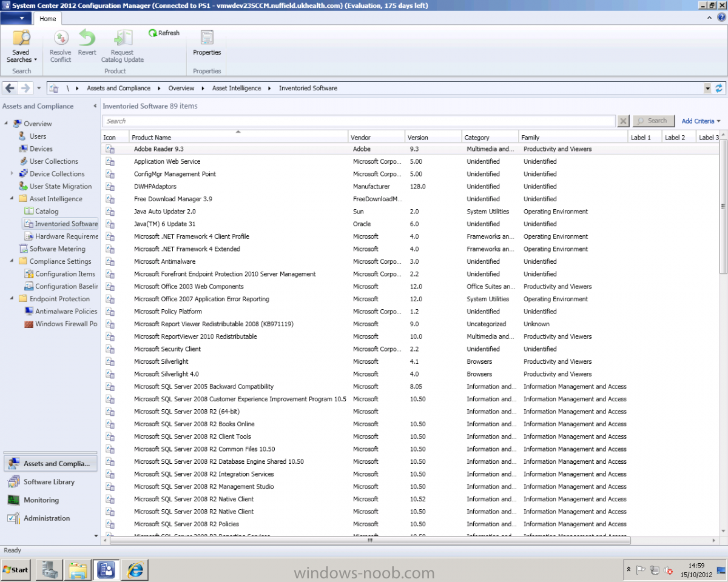This screenshot has height=582, width=728.
Task: Open the Properties ribbon button
Action: click(x=207, y=42)
